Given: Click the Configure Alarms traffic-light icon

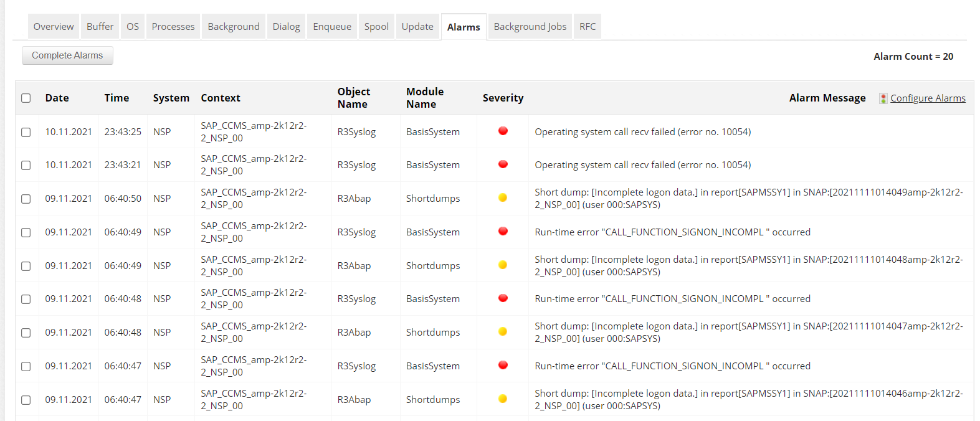Looking at the screenshot, I should pos(883,98).
